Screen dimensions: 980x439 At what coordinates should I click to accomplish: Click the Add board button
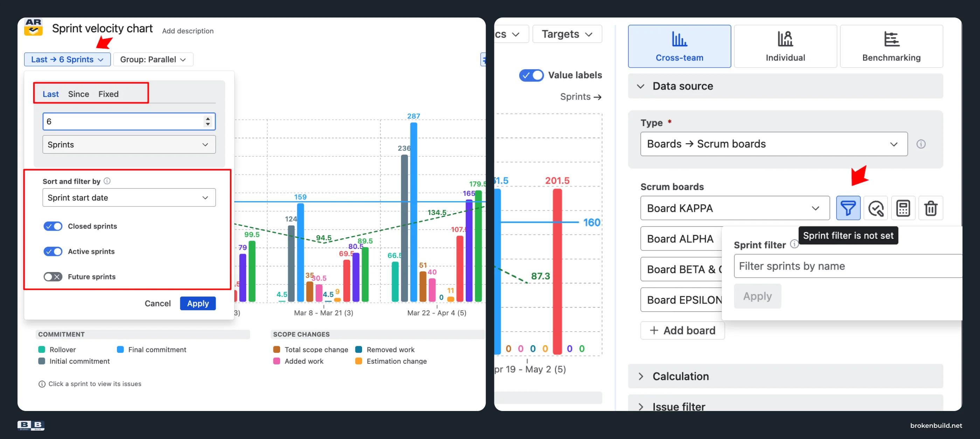(682, 330)
